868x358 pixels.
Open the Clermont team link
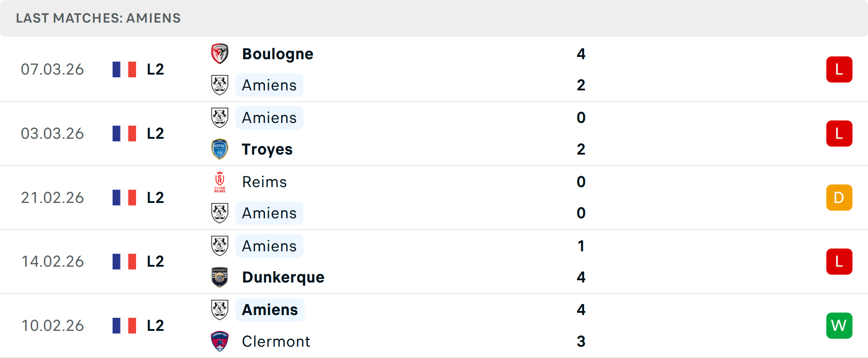276,341
